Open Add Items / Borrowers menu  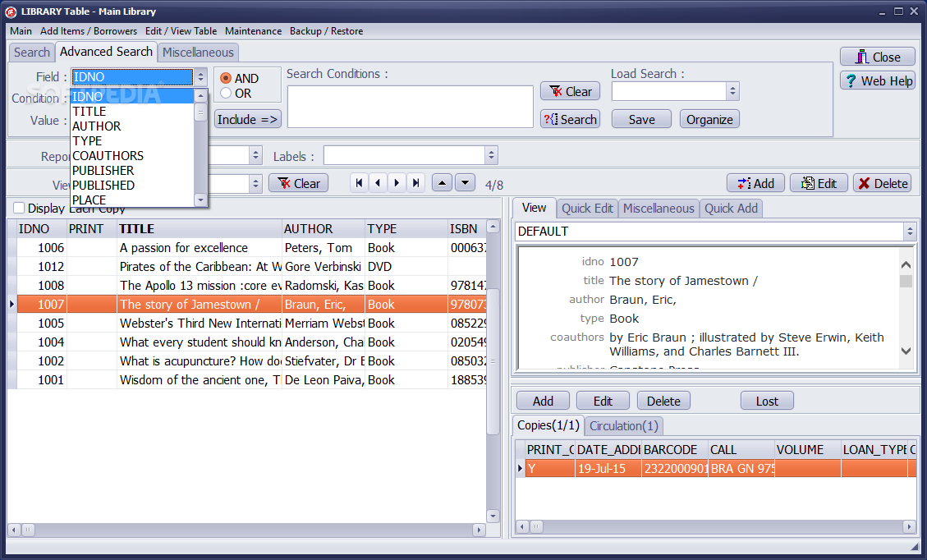click(x=89, y=30)
